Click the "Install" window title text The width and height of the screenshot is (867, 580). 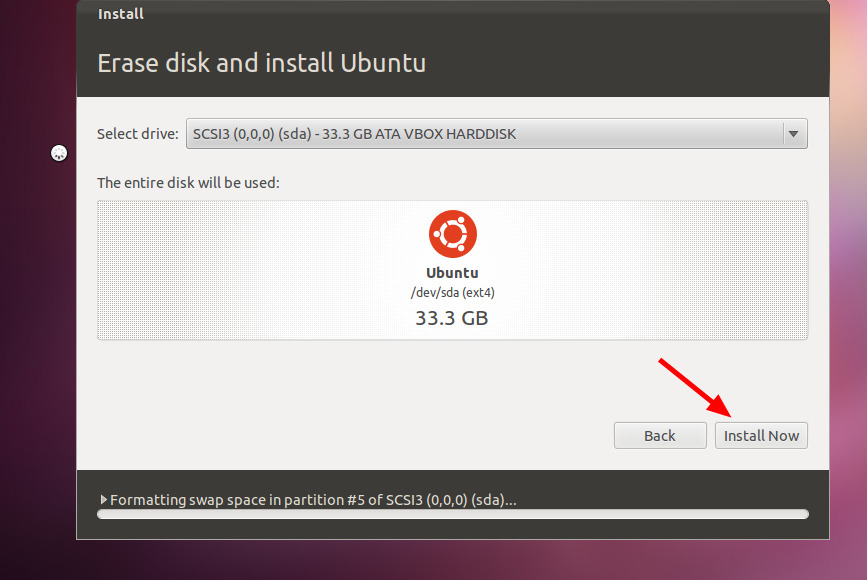point(121,14)
